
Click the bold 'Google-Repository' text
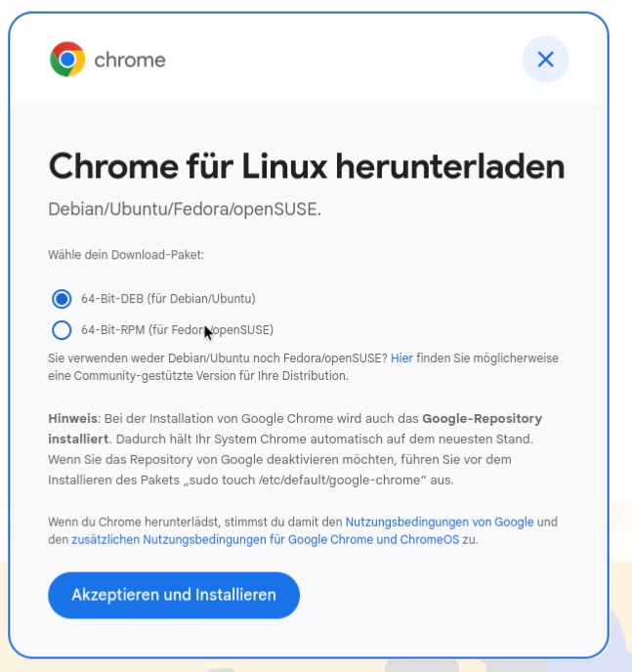[482, 419]
